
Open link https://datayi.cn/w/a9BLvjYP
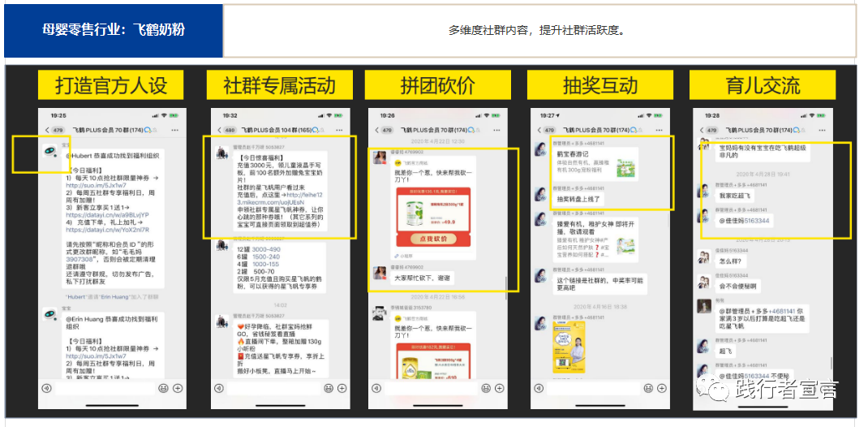pos(107,214)
